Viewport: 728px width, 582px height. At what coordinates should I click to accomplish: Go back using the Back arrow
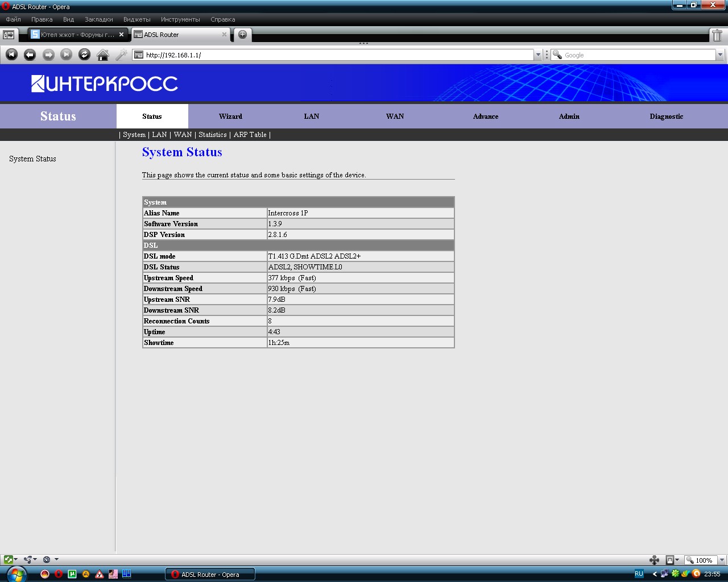pyautogui.click(x=30, y=55)
